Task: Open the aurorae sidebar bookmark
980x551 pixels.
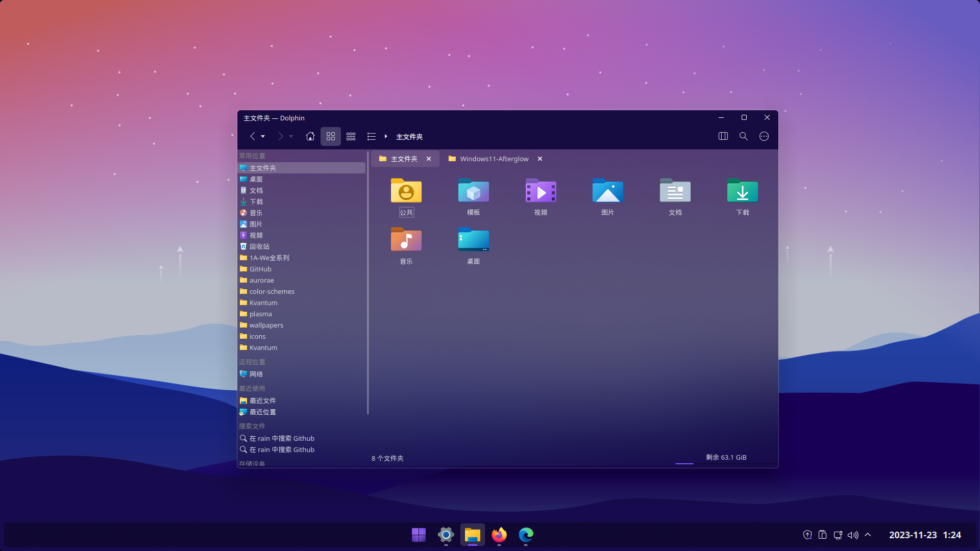Action: tap(302, 280)
